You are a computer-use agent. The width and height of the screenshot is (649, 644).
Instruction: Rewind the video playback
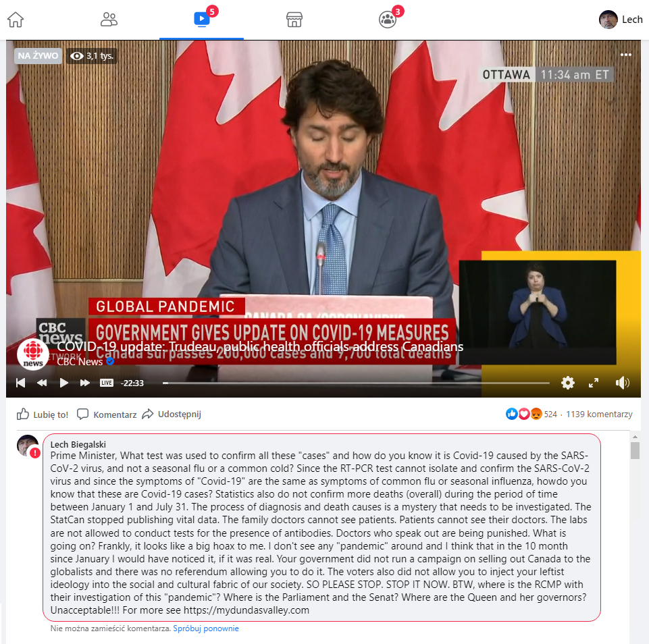tap(42, 383)
